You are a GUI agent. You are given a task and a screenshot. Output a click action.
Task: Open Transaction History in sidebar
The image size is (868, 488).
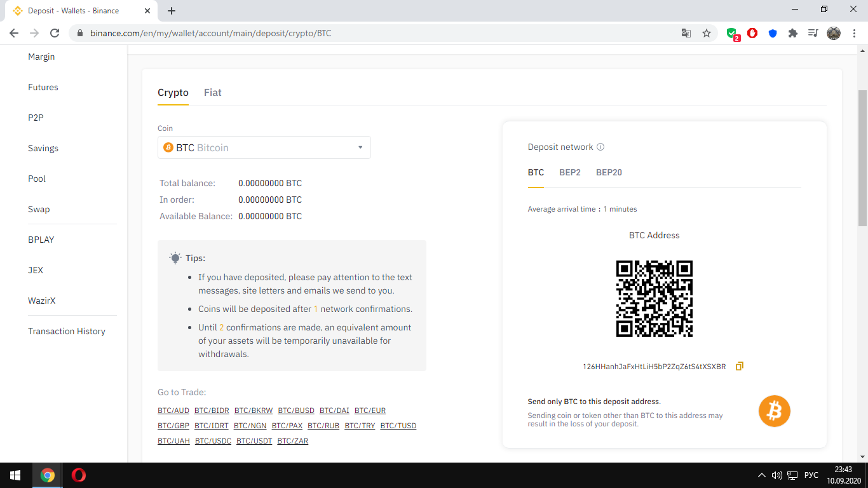(67, 331)
